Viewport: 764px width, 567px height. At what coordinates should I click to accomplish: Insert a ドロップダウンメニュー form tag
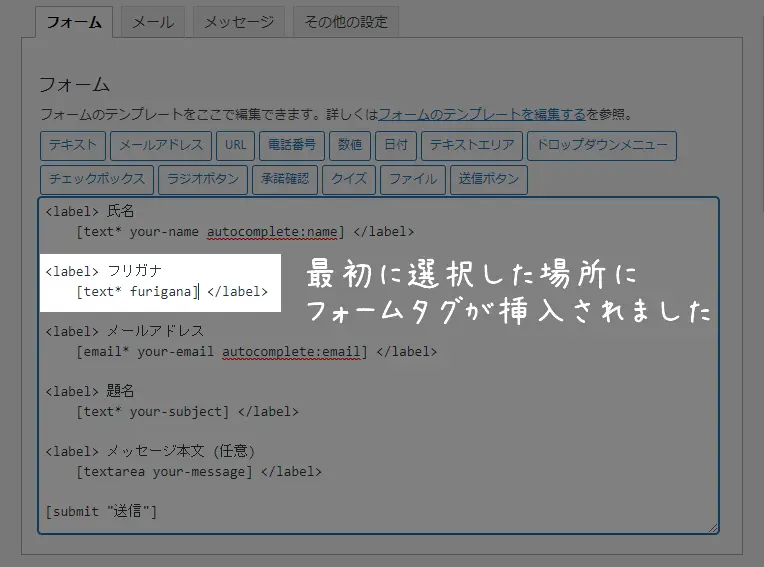coord(602,145)
